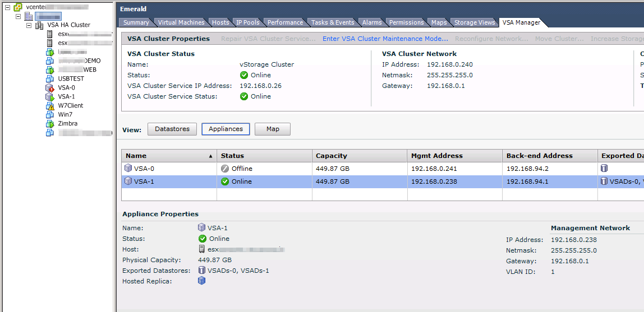Sort by Capacity column header
Screen dimensions: 644x312
point(360,156)
